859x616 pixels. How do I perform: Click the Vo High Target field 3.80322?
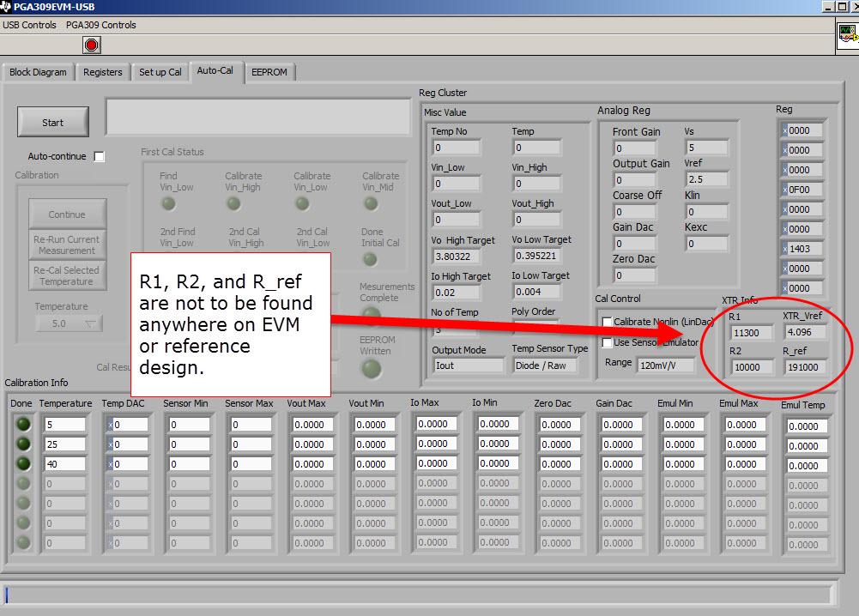coord(457,257)
